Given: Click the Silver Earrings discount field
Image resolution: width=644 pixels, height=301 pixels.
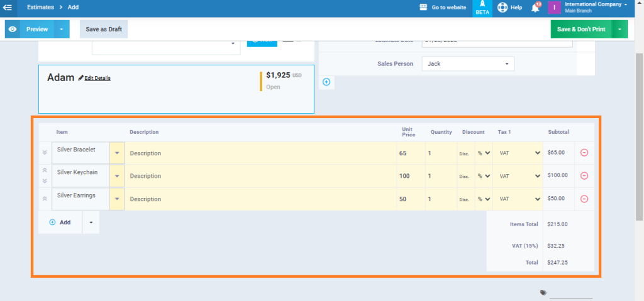Looking at the screenshot, I should tap(466, 199).
